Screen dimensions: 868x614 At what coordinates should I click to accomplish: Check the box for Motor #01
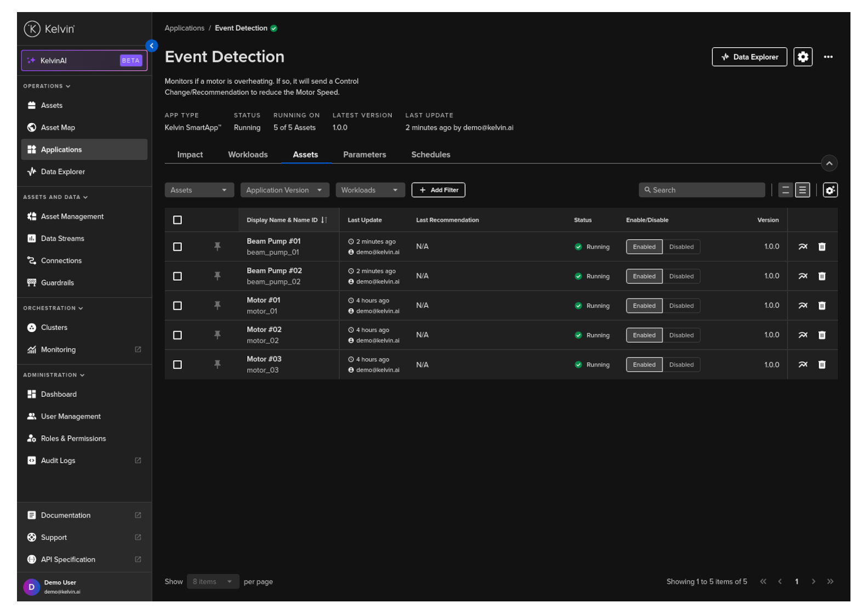point(178,306)
